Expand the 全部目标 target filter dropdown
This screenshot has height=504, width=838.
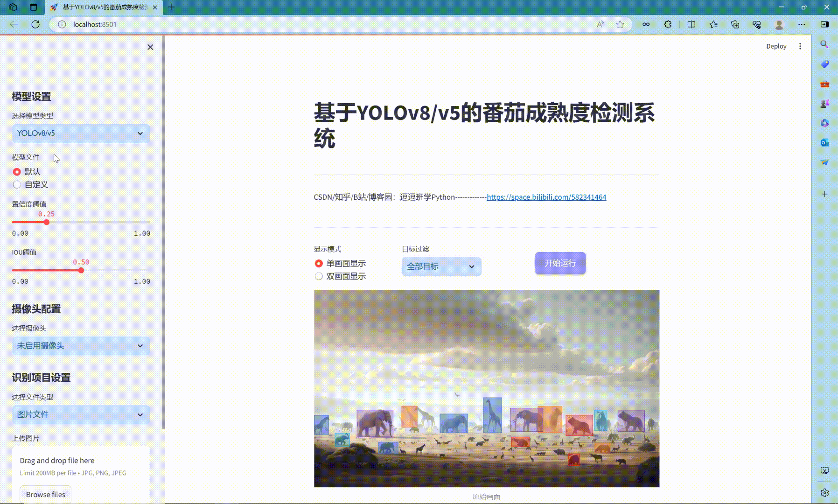pos(441,266)
